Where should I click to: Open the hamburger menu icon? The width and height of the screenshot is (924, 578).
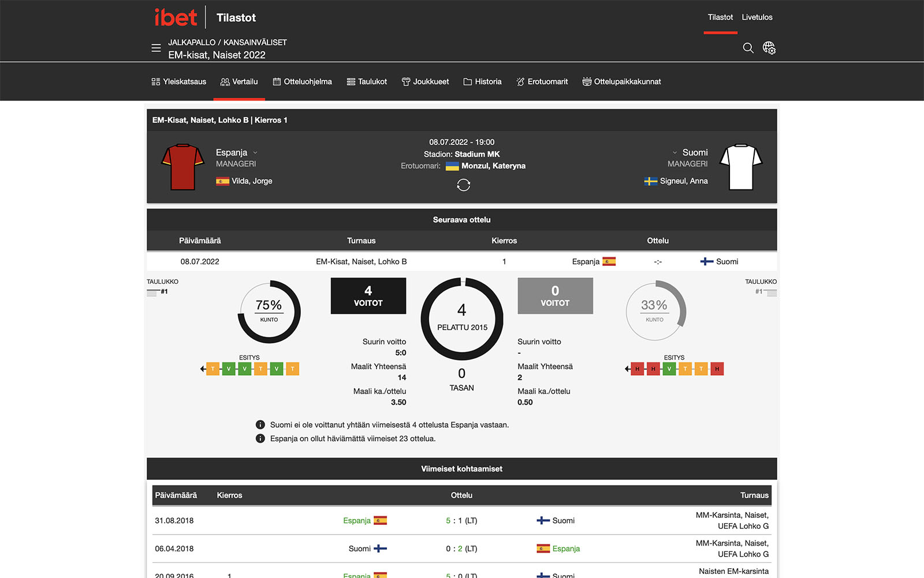(x=156, y=48)
